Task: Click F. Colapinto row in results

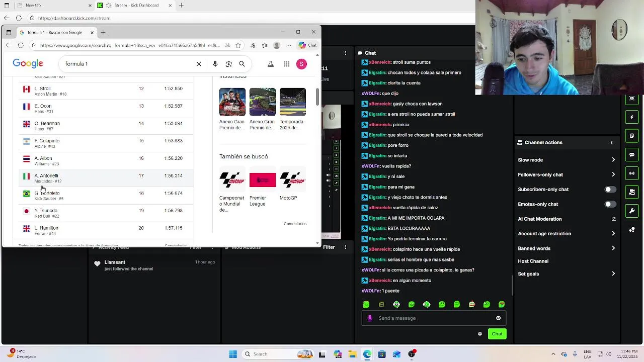Action: click(x=106, y=143)
